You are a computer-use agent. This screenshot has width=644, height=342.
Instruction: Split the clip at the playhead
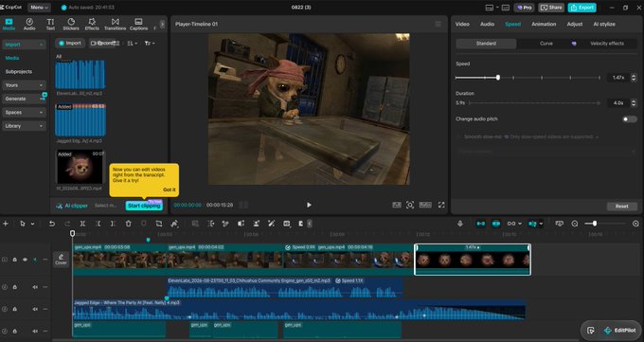click(x=82, y=224)
